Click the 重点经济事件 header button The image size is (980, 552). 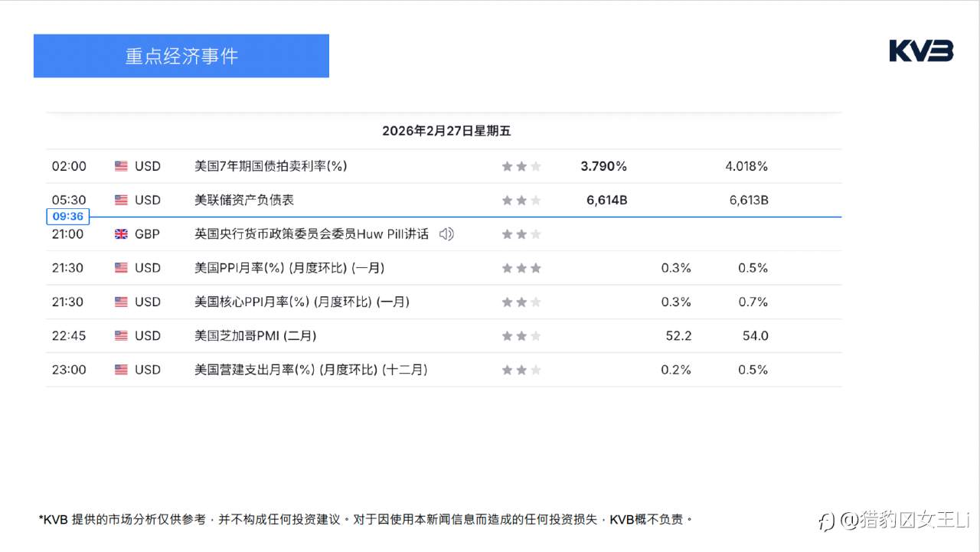click(x=181, y=55)
